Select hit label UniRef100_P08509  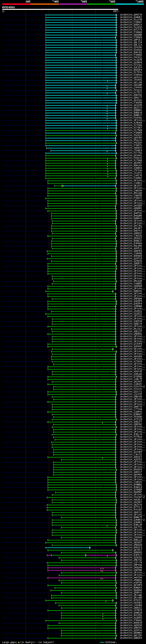coord(131,75)
